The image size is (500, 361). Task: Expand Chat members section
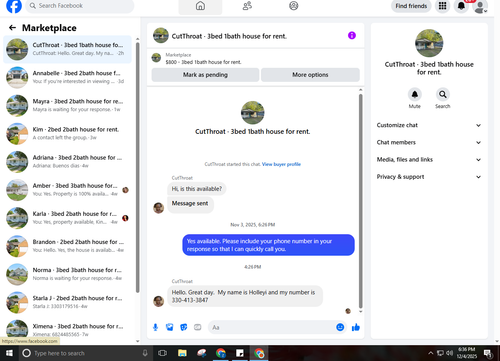click(x=429, y=142)
